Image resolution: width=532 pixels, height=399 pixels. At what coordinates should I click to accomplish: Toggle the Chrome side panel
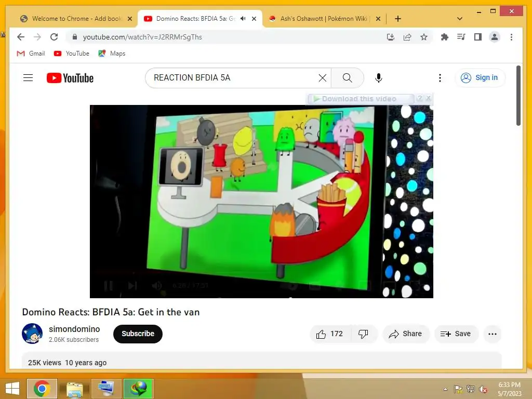(478, 37)
